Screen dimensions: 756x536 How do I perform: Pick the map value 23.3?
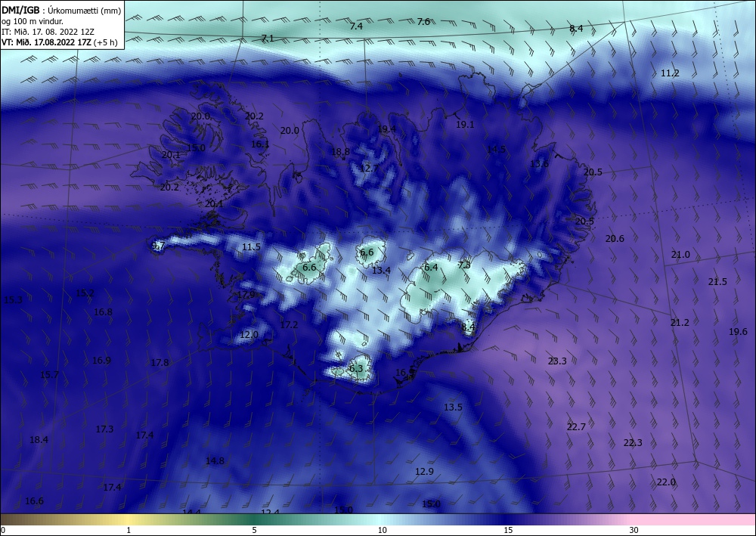point(557,361)
